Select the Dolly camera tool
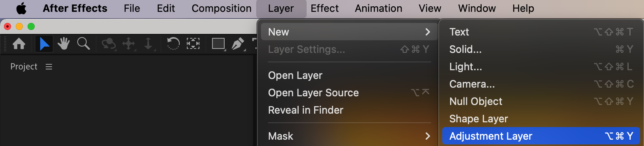 [x=149, y=44]
